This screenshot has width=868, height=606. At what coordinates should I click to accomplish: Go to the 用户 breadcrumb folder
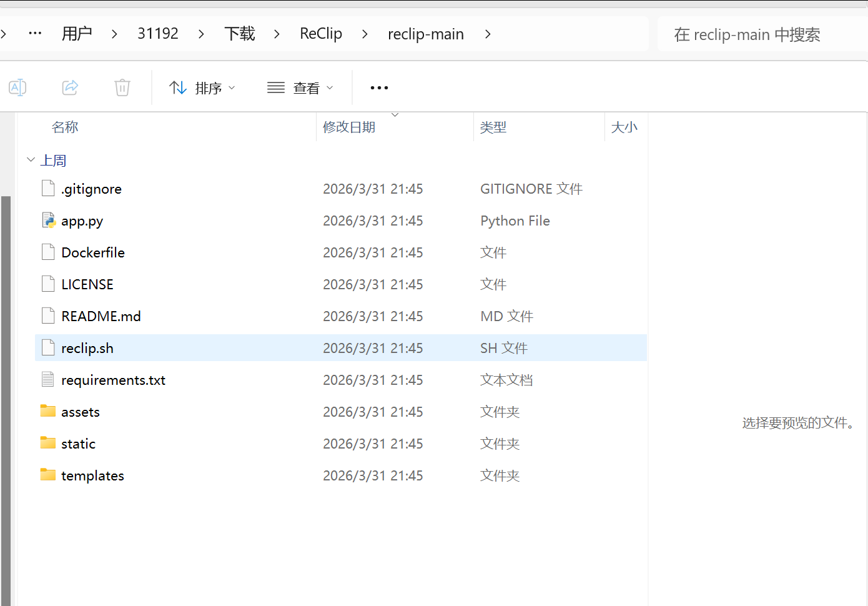77,34
